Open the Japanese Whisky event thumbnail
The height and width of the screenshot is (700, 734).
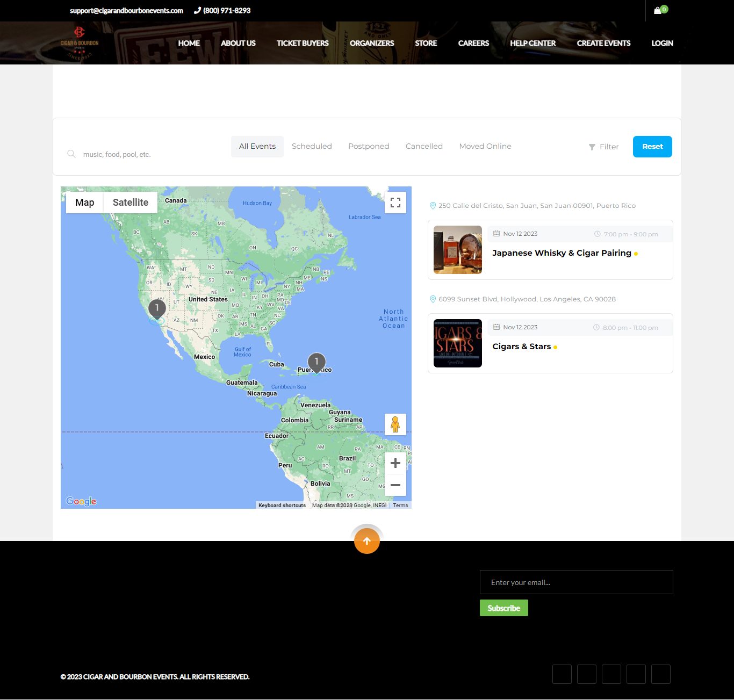pos(458,250)
